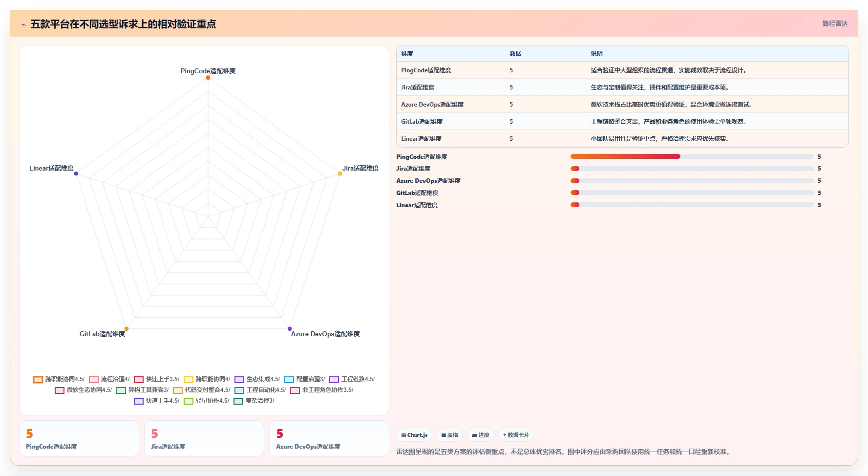Image resolution: width=868 pixels, height=476 pixels.
Task: Toggle the 异构工具兼容3/ legend dataset
Action: pos(143,390)
